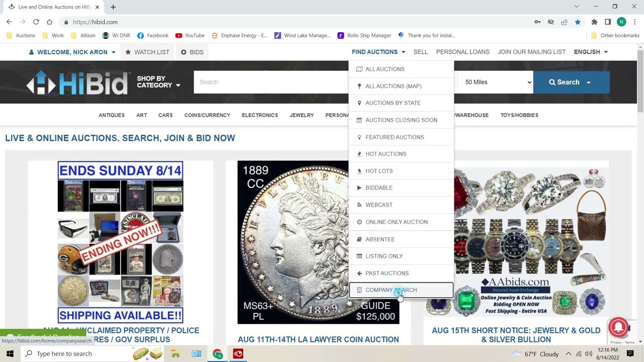The image size is (644, 362).
Task: Click Join Our Mailing List link
Action: pos(531,52)
